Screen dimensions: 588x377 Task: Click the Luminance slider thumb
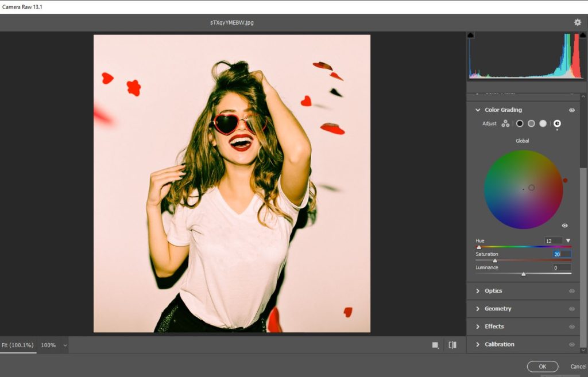point(524,274)
